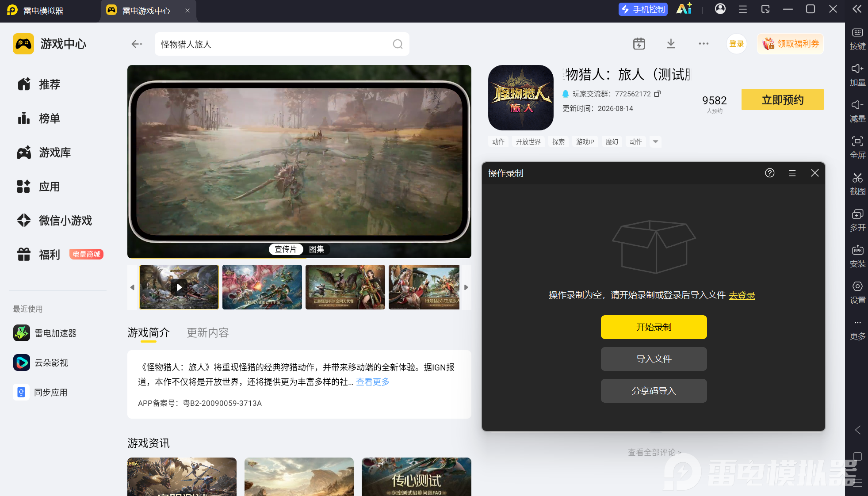Viewport: 868px width, 496px height.
Task: Open the 福利 section
Action: pos(38,254)
